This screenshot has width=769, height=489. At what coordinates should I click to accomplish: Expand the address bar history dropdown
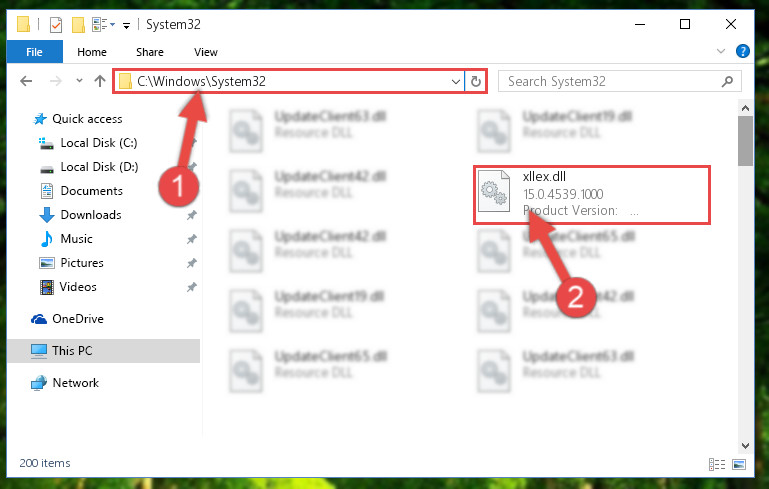click(x=456, y=81)
